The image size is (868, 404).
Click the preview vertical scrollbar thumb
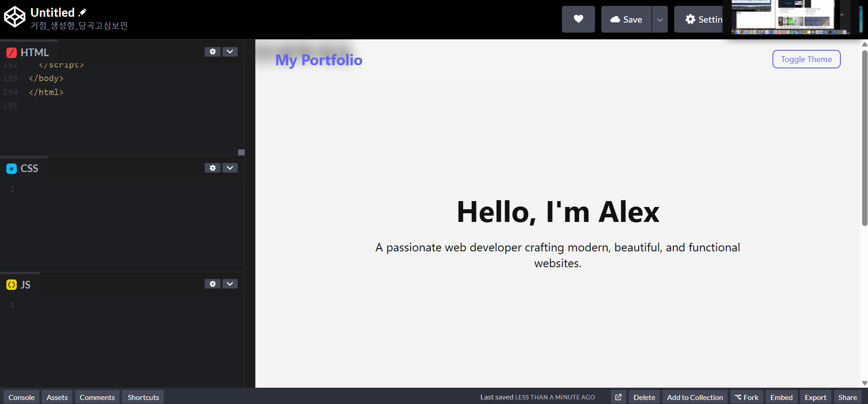point(864,138)
